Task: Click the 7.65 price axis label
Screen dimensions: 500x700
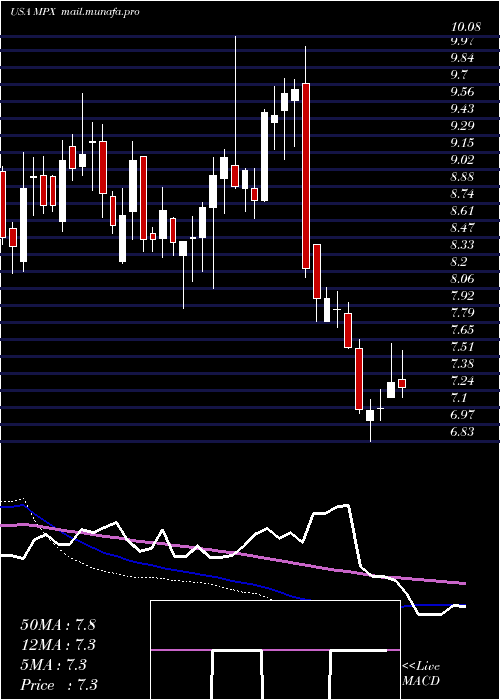Action: 462,330
